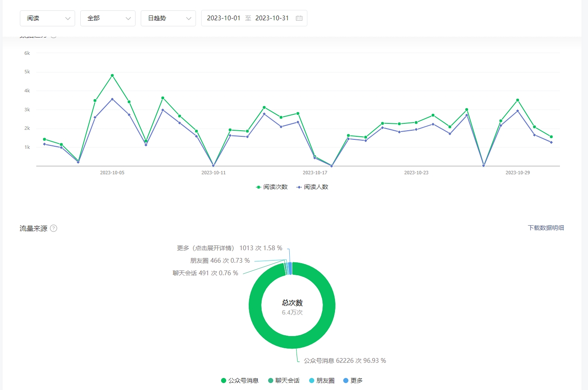The width and height of the screenshot is (588, 390).
Task: Toggle 朋友圈 legend item
Action: 322,381
